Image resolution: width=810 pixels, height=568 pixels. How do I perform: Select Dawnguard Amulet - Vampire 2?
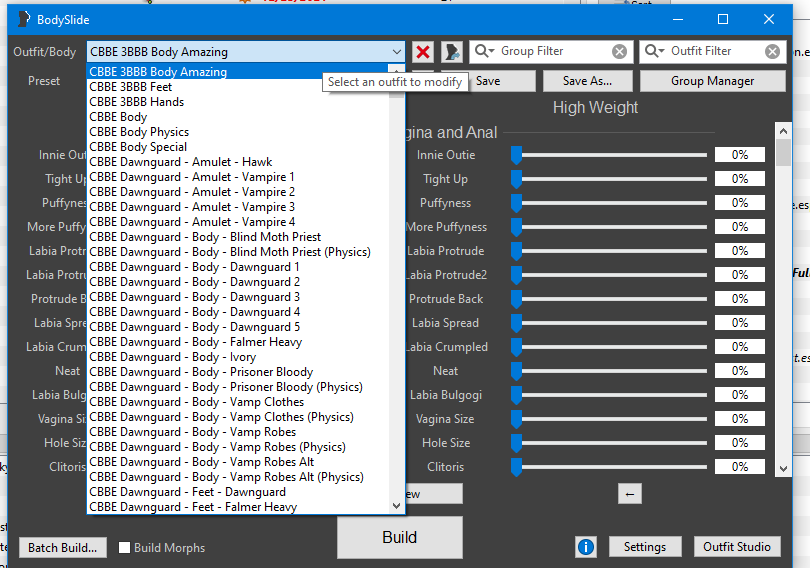coord(237,192)
